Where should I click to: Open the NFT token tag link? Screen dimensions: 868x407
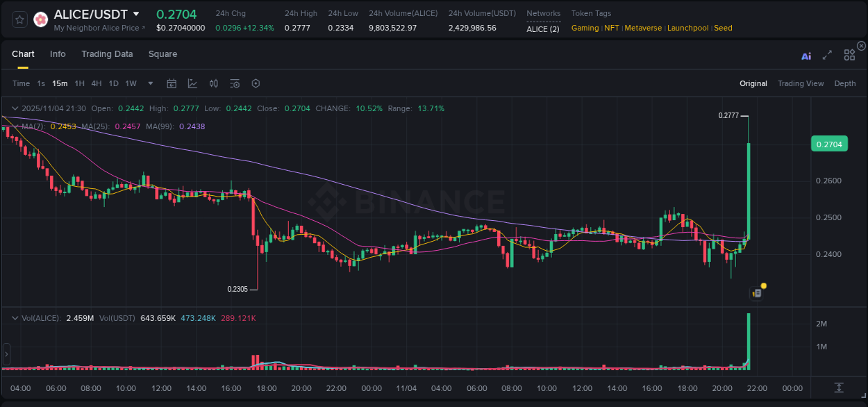[x=612, y=28]
